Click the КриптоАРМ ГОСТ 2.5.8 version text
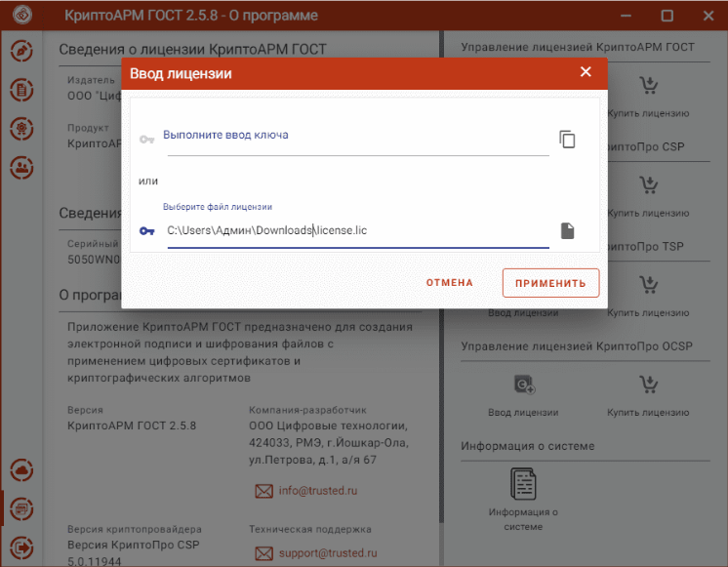The height and width of the screenshot is (567, 728). [132, 425]
